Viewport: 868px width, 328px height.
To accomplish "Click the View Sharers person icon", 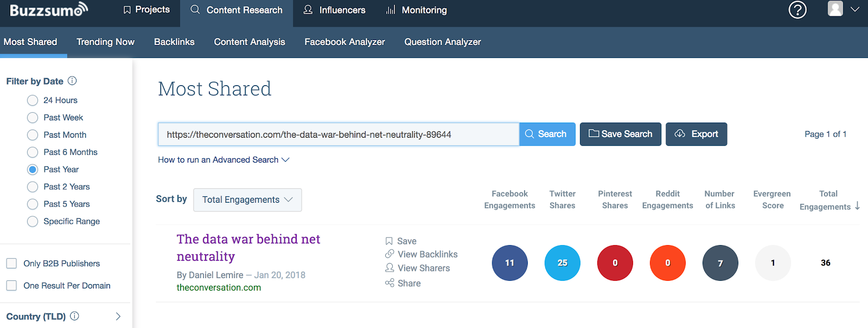I will (x=390, y=268).
